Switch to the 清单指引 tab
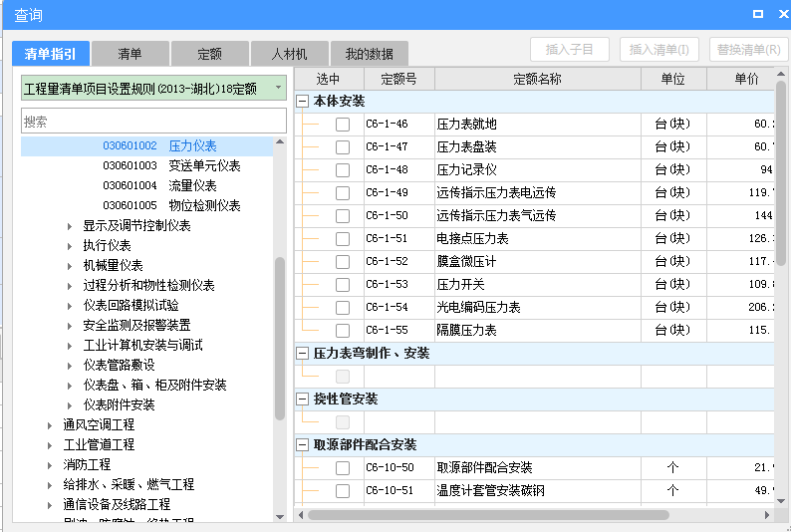Viewport: 791px width, 532px height. (x=51, y=54)
